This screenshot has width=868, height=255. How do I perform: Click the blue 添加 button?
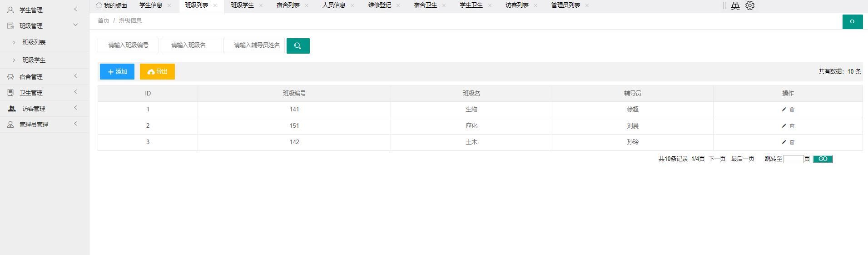tap(117, 72)
